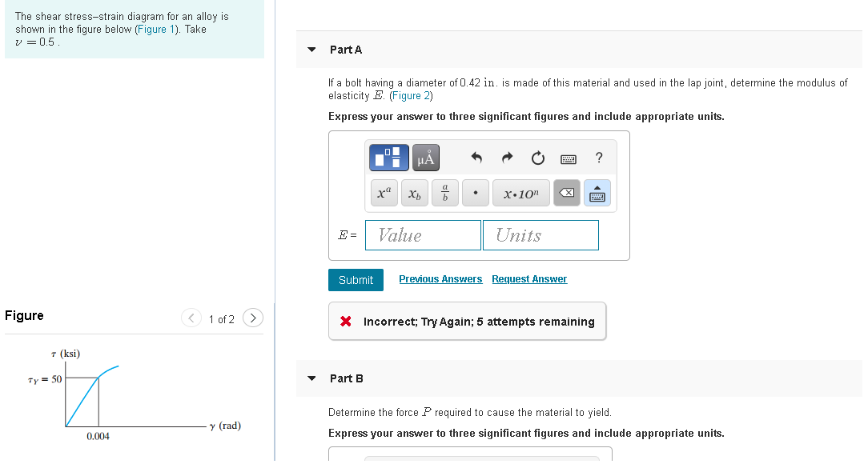Insert a superscript exponent template
Viewport: 868px width, 464px height.
point(384,193)
